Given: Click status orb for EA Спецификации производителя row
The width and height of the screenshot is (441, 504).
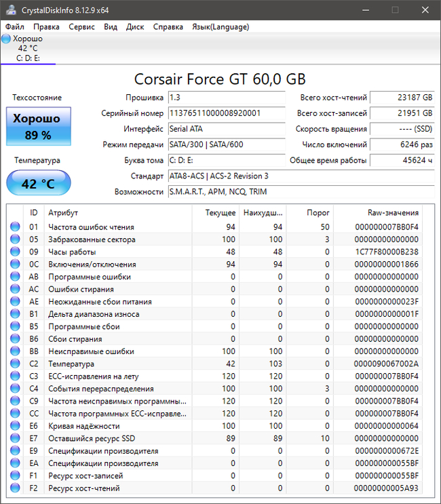Looking at the screenshot, I should [15, 463].
